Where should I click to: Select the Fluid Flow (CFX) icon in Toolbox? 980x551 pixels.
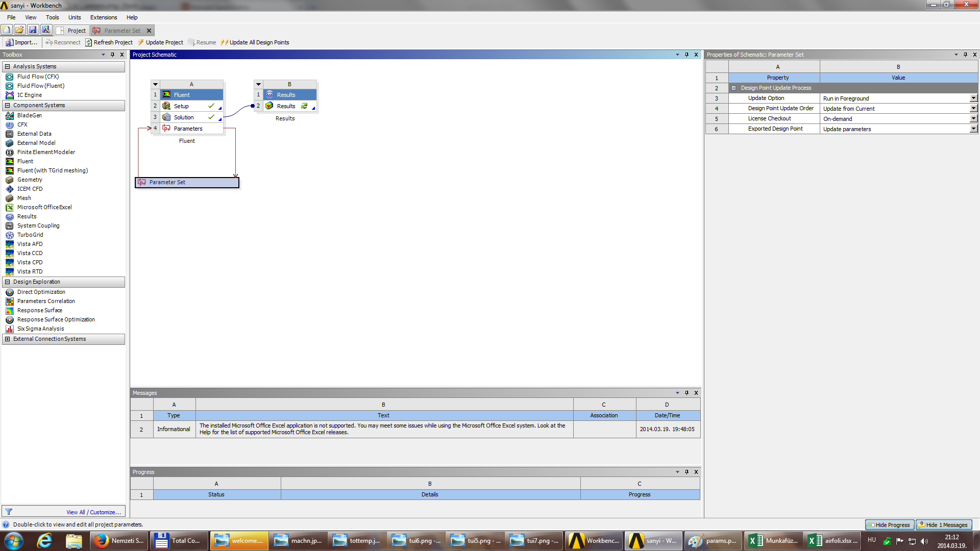(9, 77)
